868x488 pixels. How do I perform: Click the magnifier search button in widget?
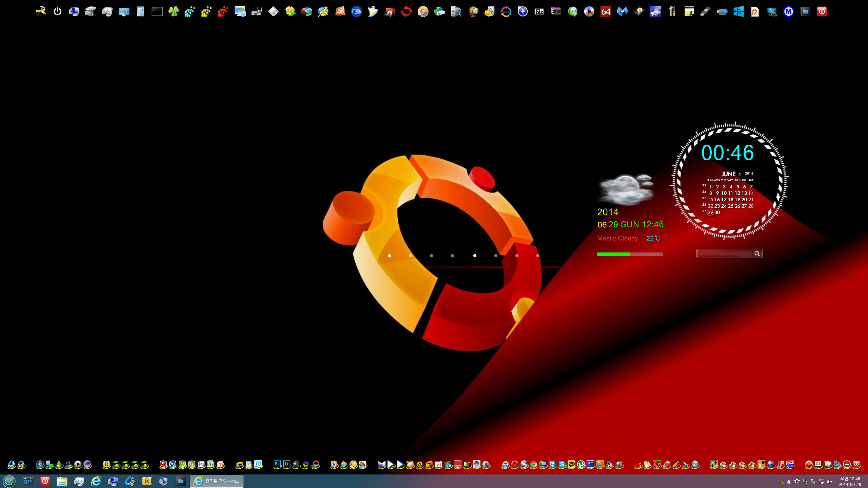757,253
